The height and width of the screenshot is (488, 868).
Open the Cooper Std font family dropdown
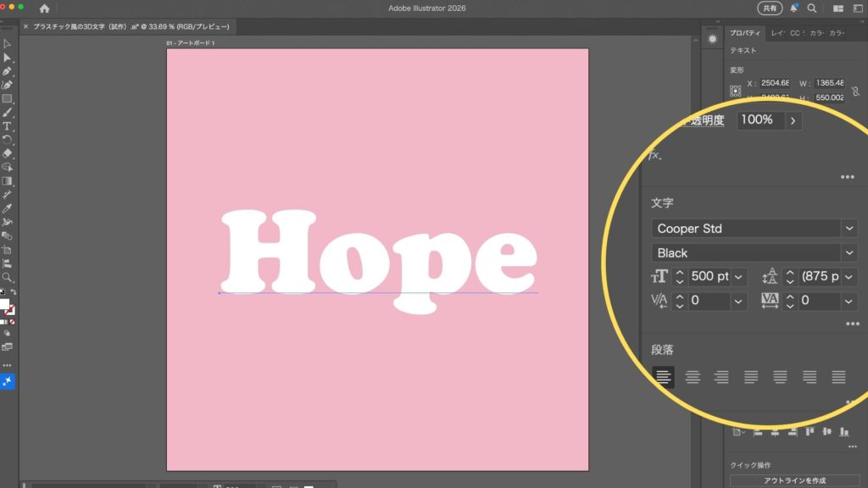coord(849,228)
